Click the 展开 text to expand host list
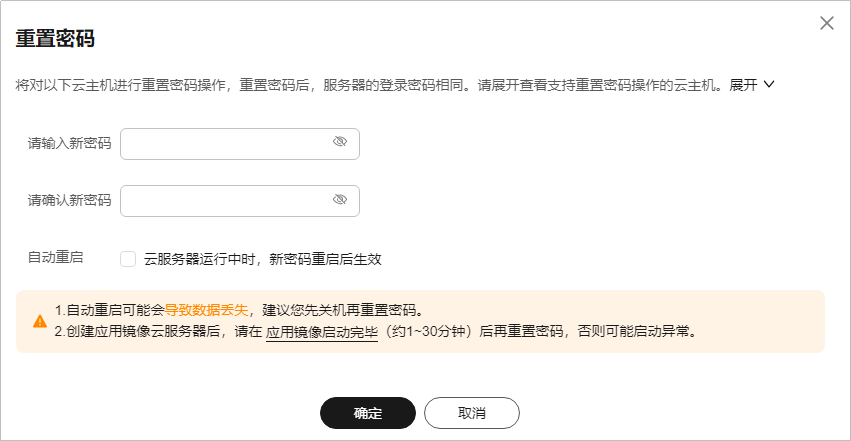 click(743, 85)
